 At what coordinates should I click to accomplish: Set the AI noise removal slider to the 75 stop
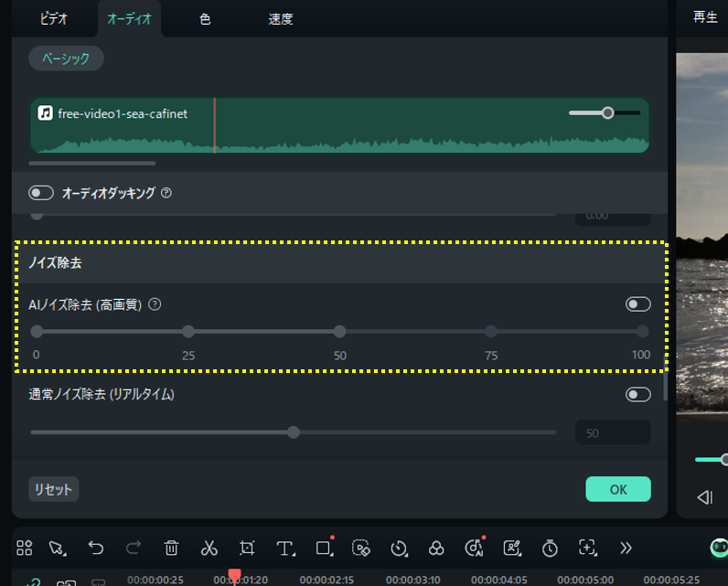pos(491,331)
